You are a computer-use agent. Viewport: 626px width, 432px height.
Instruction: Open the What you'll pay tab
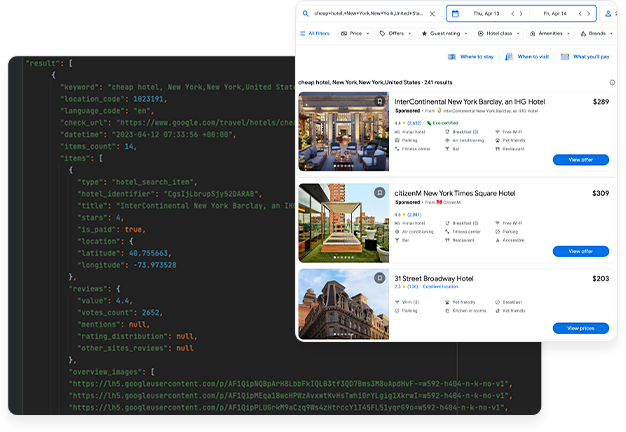pyautogui.click(x=585, y=57)
